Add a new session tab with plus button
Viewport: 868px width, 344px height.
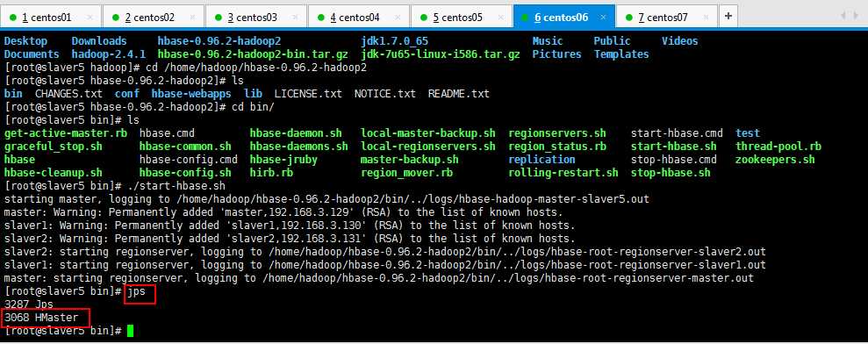728,16
